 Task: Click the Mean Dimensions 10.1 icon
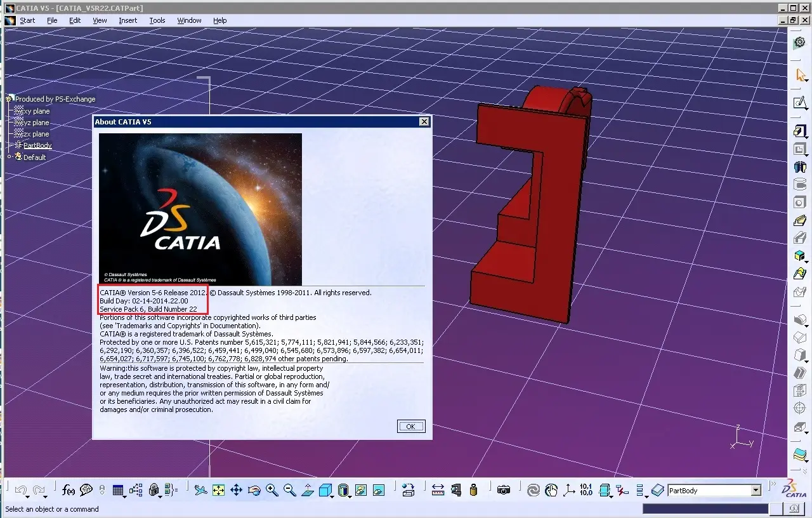tap(586, 490)
